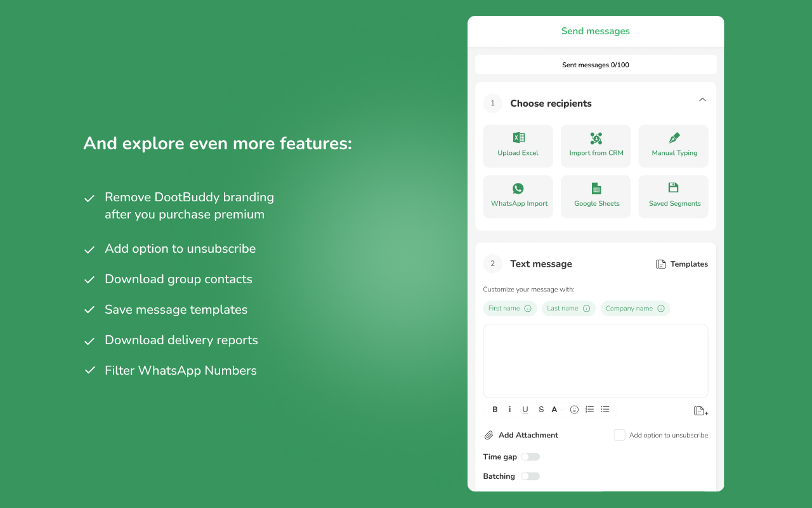Click the Sent messages 0/100 counter

coord(596,65)
